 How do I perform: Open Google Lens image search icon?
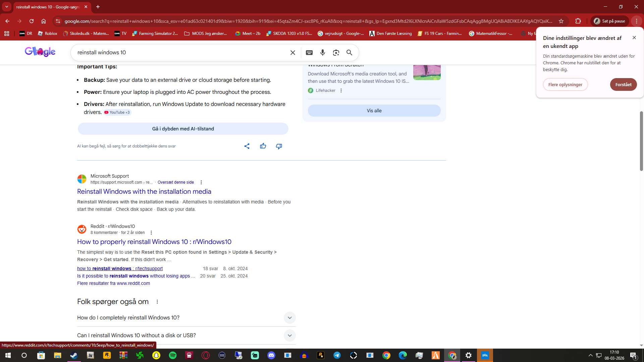click(336, 53)
